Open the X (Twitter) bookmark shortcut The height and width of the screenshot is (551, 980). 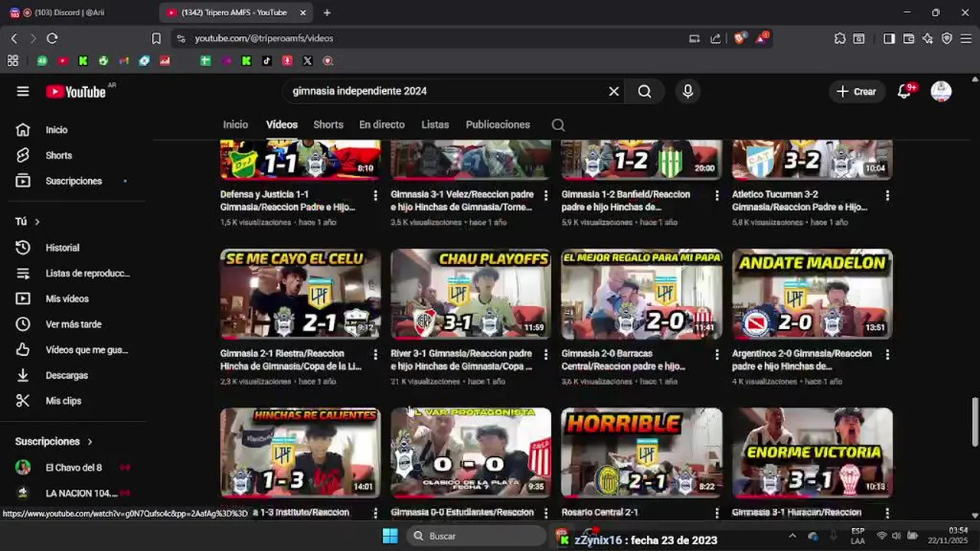[x=307, y=60]
